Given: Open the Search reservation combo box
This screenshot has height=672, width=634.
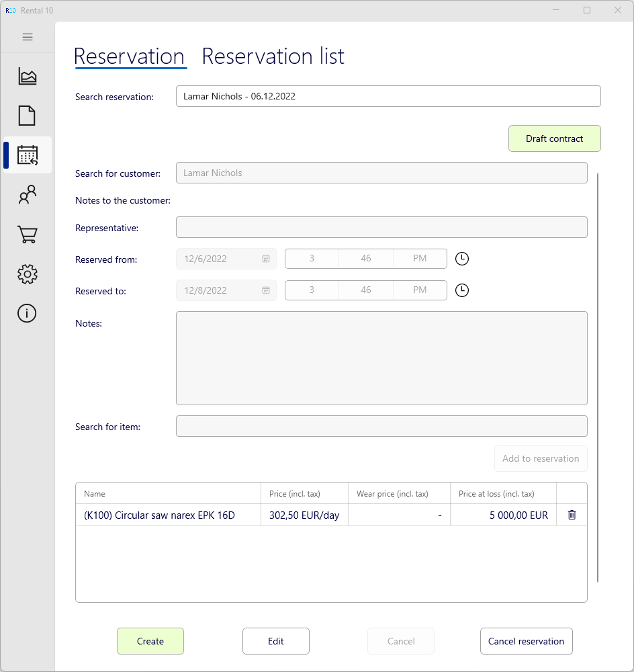Looking at the screenshot, I should click(388, 96).
